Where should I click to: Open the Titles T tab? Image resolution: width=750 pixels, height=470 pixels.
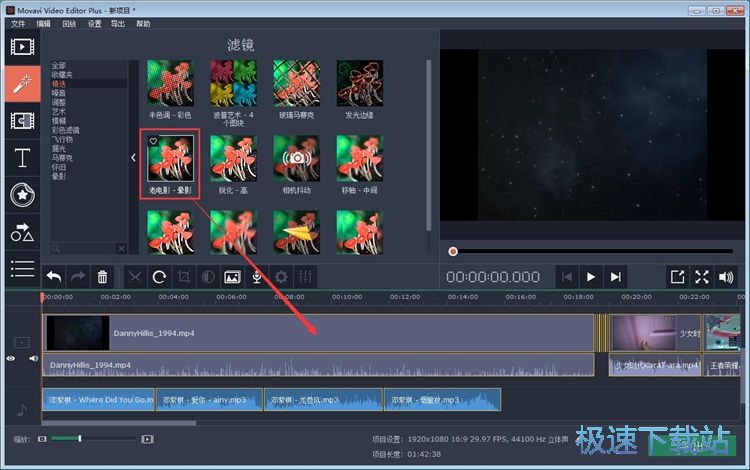click(x=22, y=158)
